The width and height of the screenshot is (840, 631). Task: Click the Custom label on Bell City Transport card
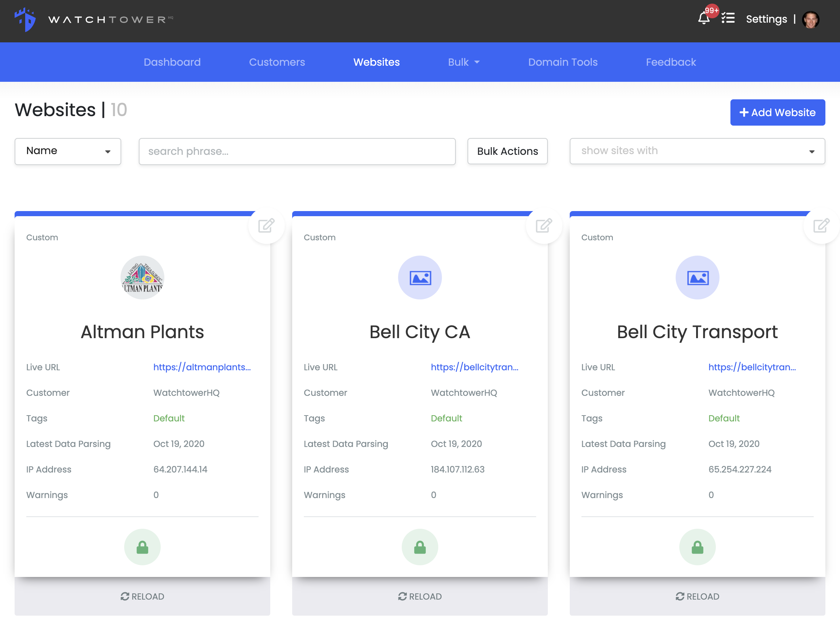tap(597, 238)
